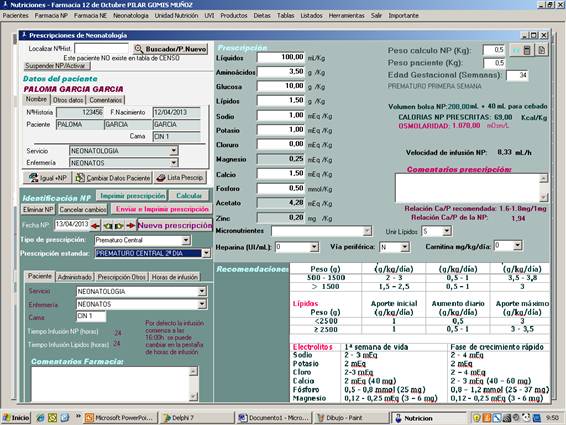This screenshot has width=566, height=425.
Task: Launch Internet Explorer from quick launch
Action: (x=40, y=418)
